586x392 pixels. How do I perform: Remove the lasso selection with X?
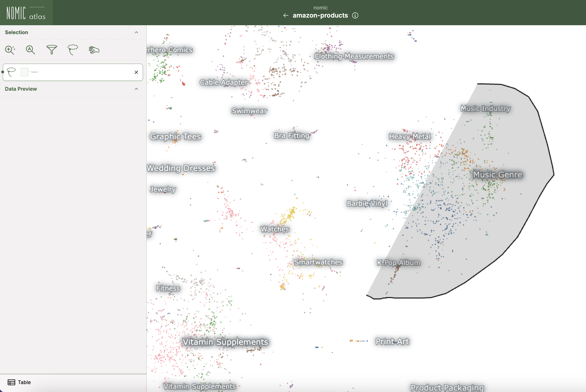tap(136, 72)
